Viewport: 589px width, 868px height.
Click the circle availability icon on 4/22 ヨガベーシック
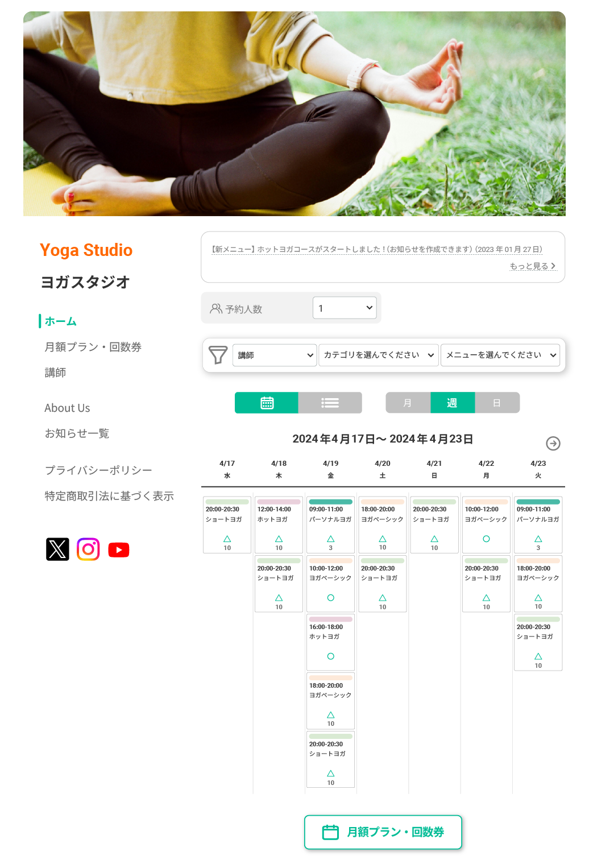pos(486,539)
